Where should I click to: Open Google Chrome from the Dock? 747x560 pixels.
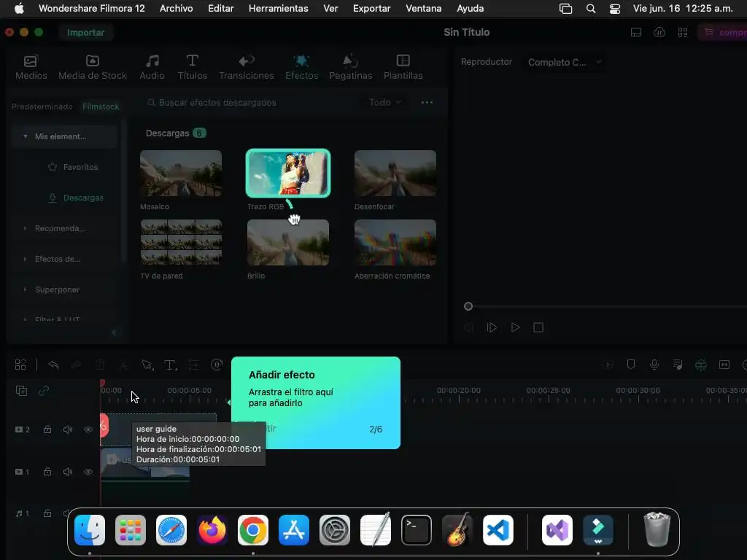coord(253,530)
